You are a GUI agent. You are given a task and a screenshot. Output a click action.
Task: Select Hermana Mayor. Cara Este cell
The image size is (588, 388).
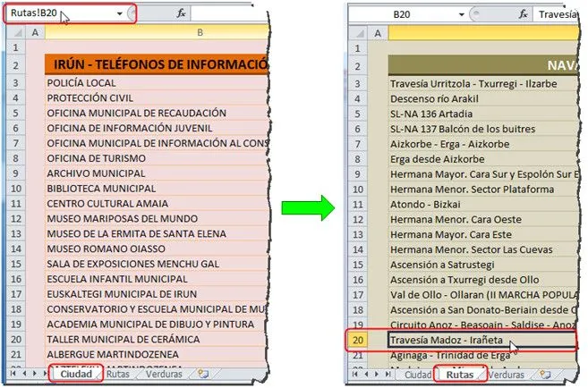pos(483,234)
